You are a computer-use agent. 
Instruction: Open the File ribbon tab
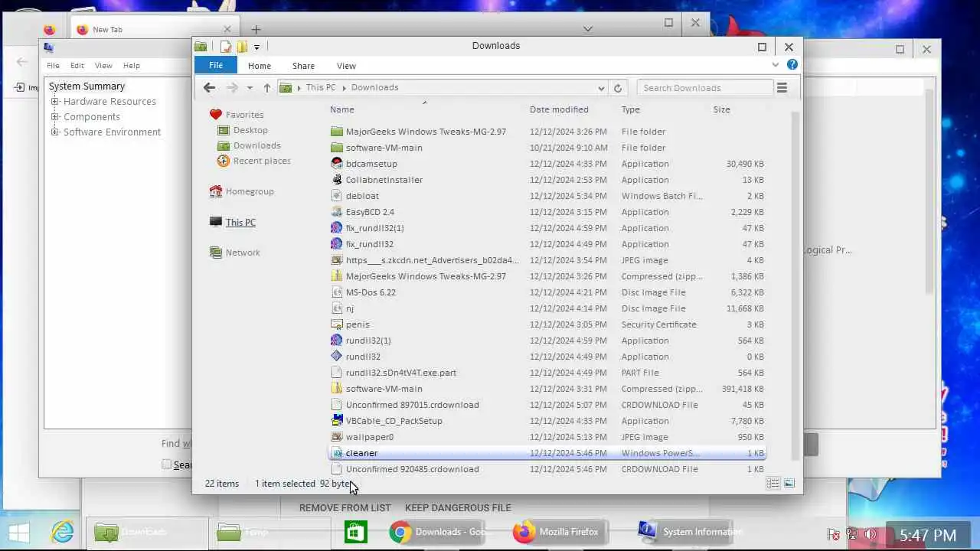(216, 65)
